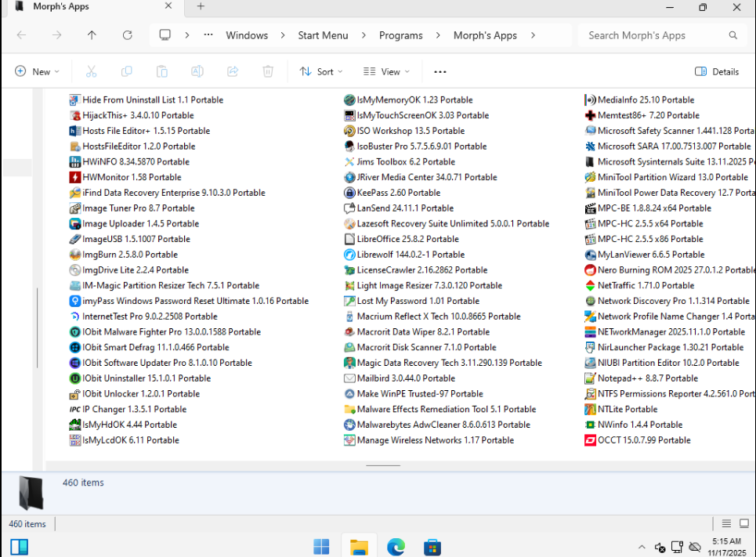Select the Malwarebytes AdwCleaner icon
Viewport: 756px width, 557px height.
point(350,425)
